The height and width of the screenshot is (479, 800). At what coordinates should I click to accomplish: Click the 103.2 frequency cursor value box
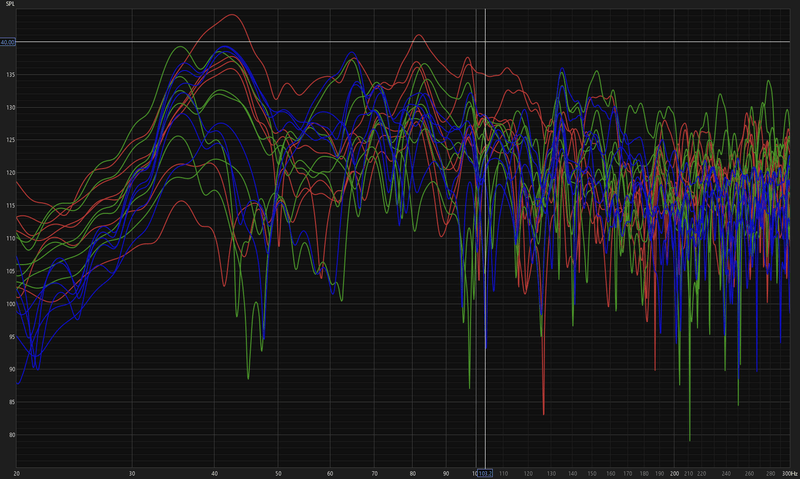coord(485,474)
